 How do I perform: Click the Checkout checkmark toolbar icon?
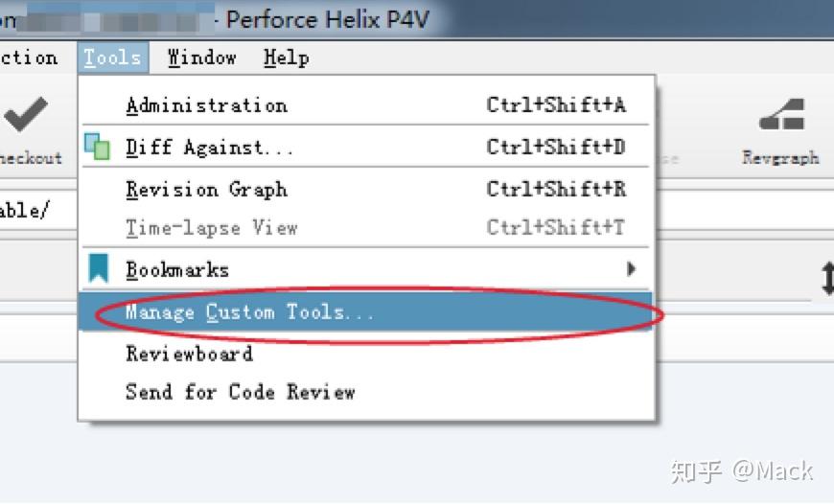[x=26, y=117]
